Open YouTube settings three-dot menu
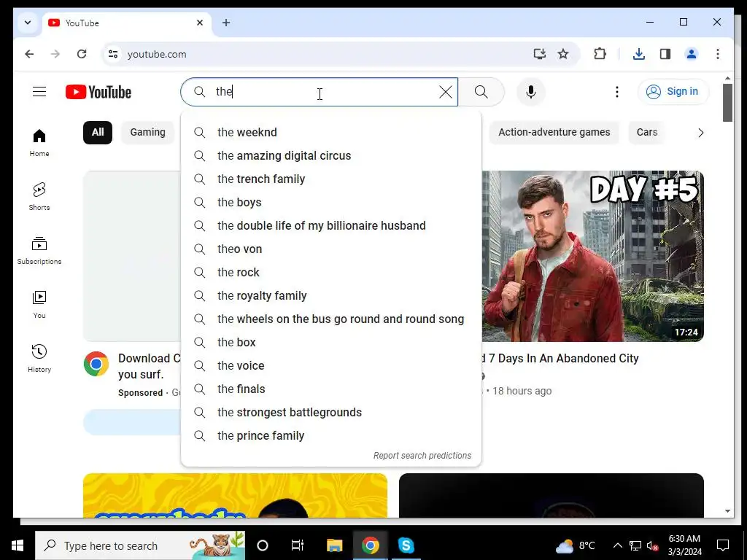Screen dimensions: 747x560 tap(617, 92)
